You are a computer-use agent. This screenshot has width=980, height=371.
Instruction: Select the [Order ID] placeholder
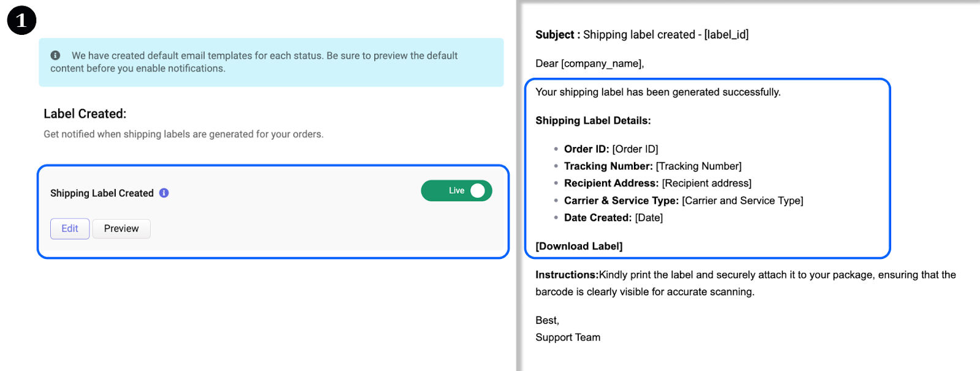point(635,149)
